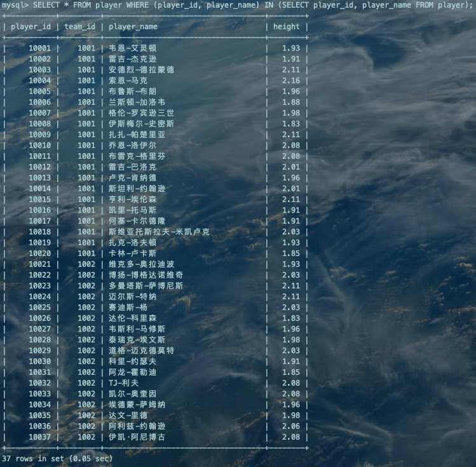Click player name 迈尔斯-特纳

coord(133,297)
